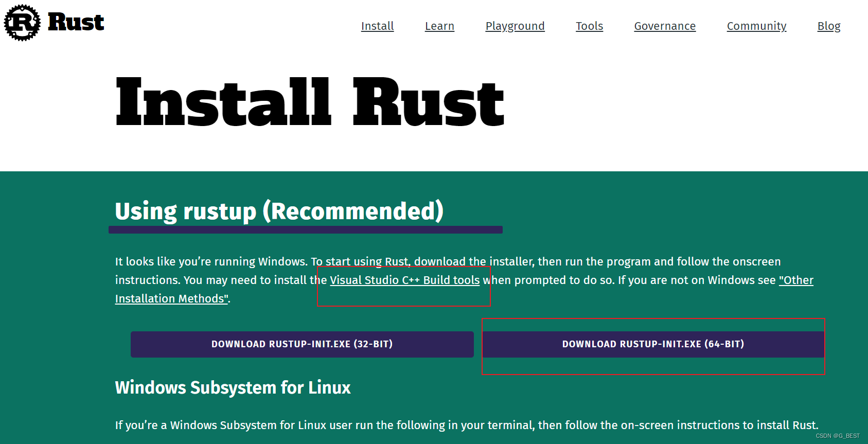This screenshot has height=444, width=868.
Task: Select the "Install Rust" page heading
Action: click(x=310, y=102)
